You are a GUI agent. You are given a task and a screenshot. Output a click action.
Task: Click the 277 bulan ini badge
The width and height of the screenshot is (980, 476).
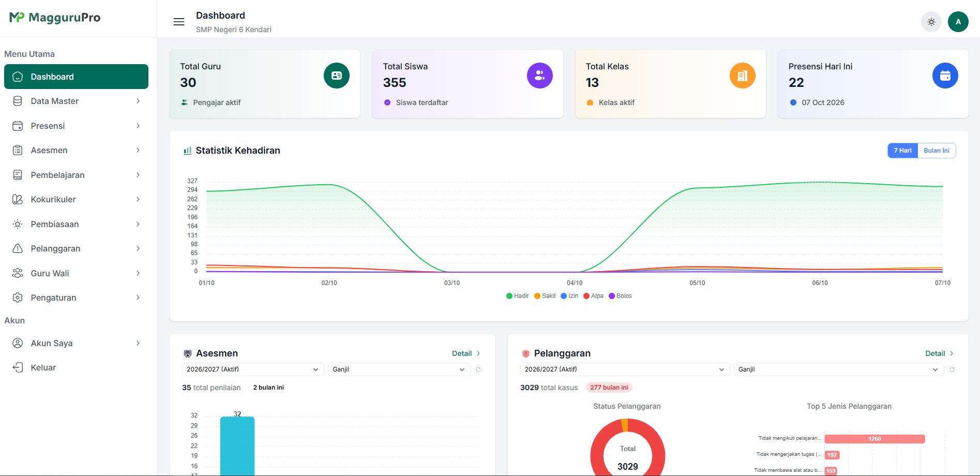[609, 388]
